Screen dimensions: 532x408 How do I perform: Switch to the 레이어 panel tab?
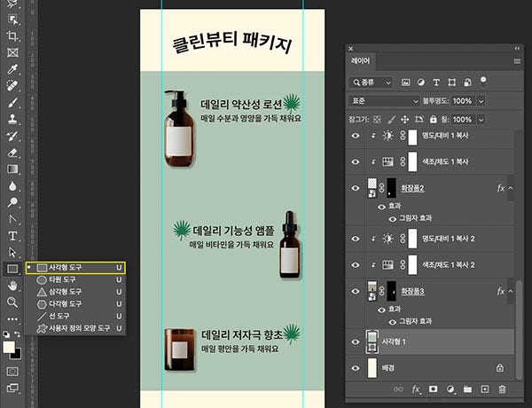tap(360, 61)
